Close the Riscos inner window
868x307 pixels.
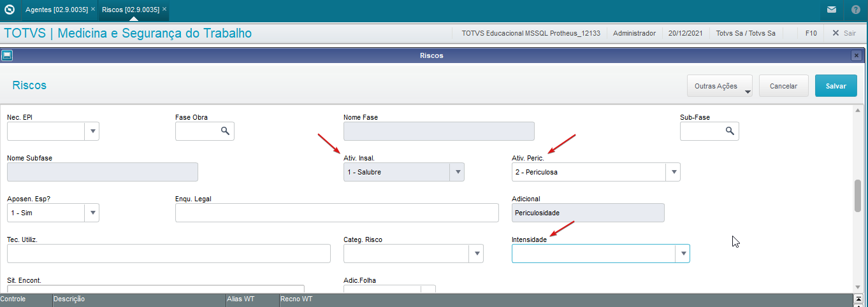point(856,55)
